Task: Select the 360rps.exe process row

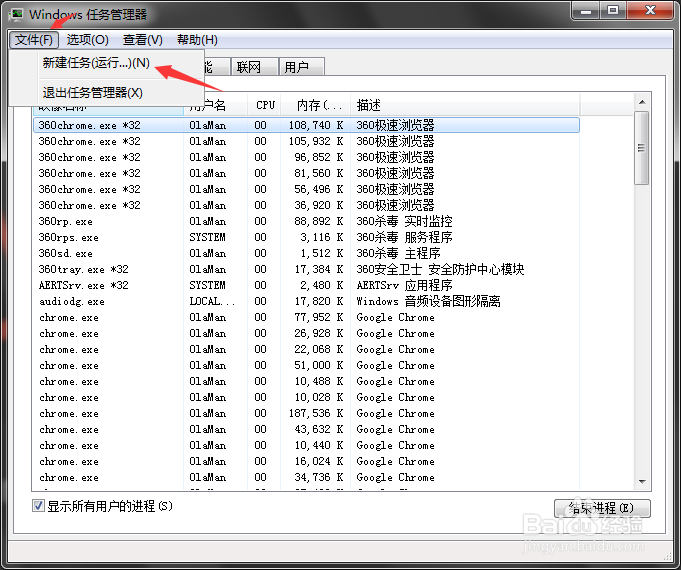Action: pyautogui.click(x=306, y=237)
